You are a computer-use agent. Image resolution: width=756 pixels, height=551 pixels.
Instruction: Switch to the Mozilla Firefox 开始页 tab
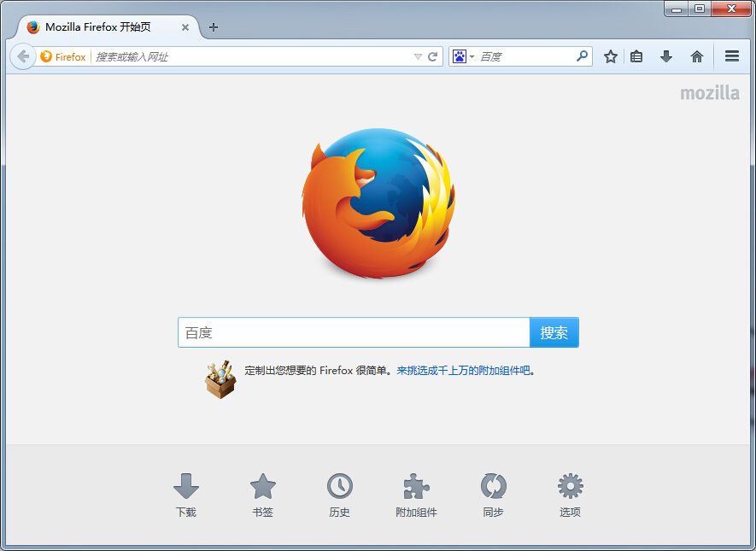pos(98,26)
